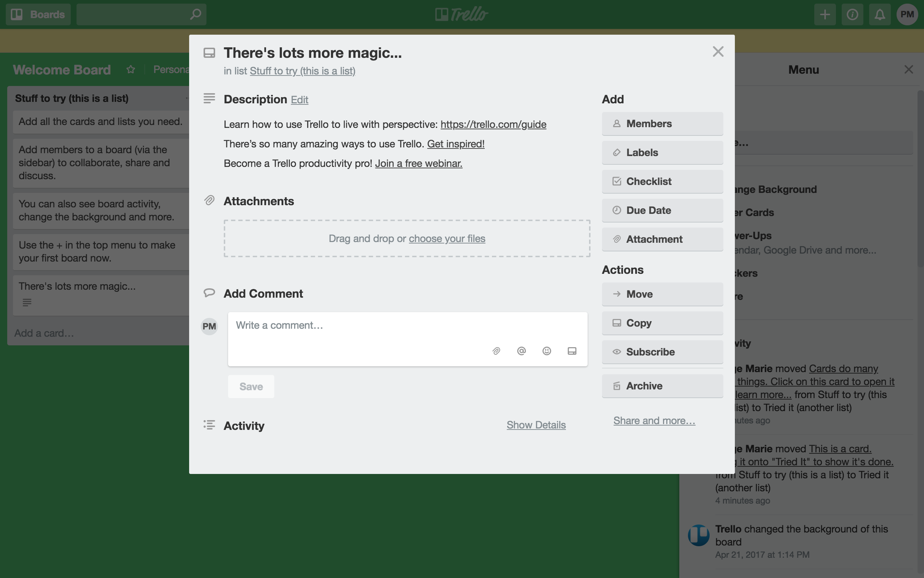The width and height of the screenshot is (924, 578).
Task: Click the Trello logo in header
Action: pyautogui.click(x=462, y=14)
